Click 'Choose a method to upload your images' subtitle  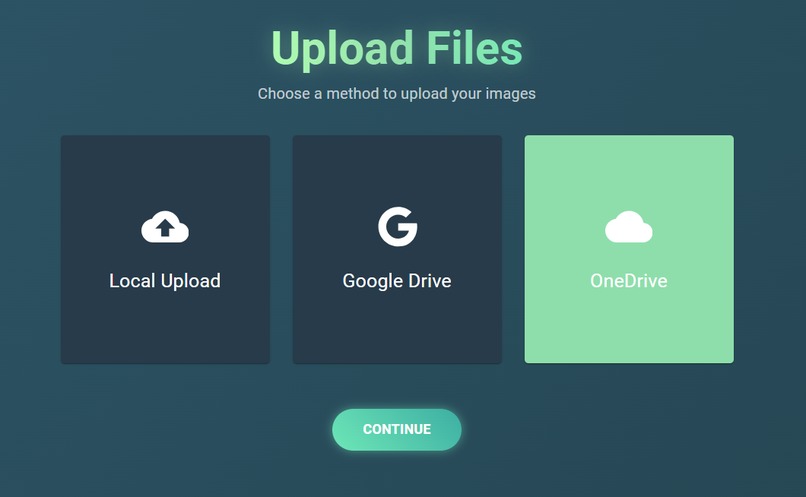(397, 94)
